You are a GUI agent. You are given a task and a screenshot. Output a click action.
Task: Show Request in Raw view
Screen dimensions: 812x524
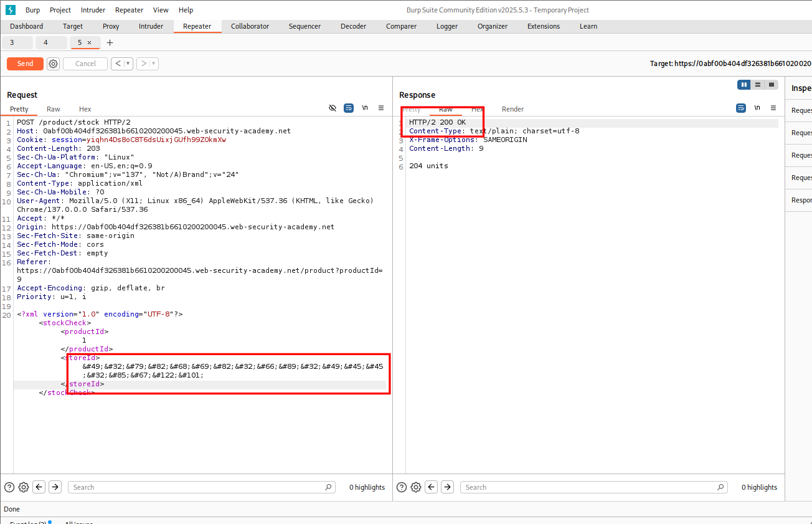coord(54,109)
